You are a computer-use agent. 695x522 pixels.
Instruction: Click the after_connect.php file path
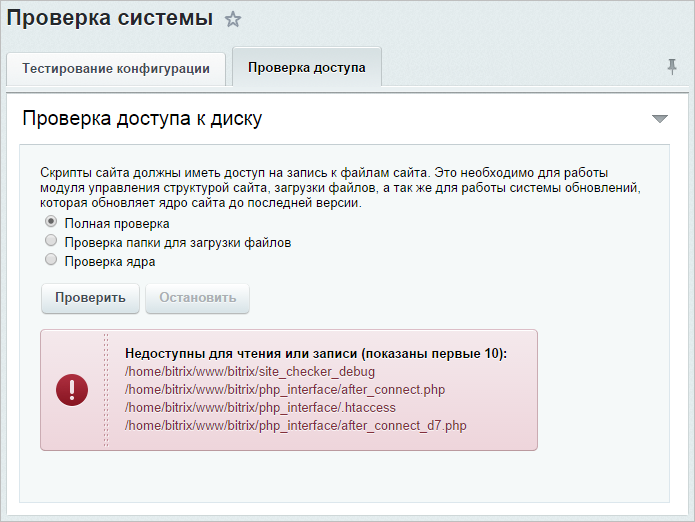point(285,390)
